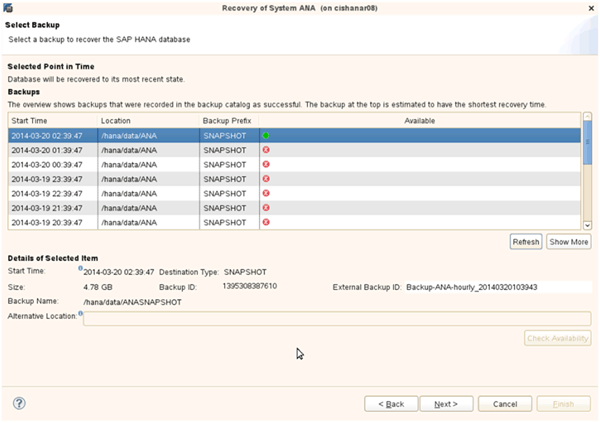Click the red unavailable icon for the 20:39:47 backup

266,222
